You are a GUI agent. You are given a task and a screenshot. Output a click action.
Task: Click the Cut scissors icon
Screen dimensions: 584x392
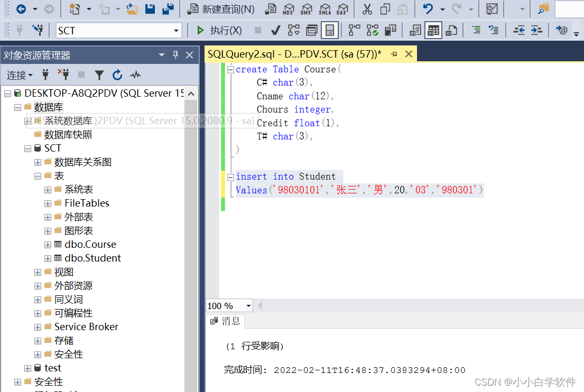click(x=367, y=9)
